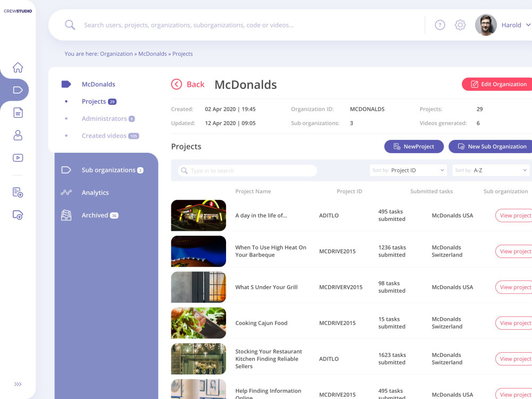
Task: Open Administrators menu item
Action: (x=108, y=119)
